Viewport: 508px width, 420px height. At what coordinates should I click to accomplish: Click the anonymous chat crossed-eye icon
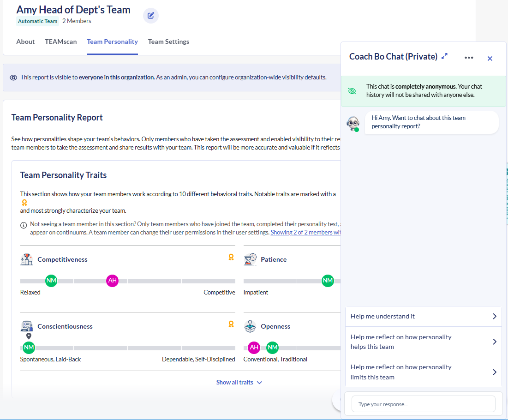point(353,91)
